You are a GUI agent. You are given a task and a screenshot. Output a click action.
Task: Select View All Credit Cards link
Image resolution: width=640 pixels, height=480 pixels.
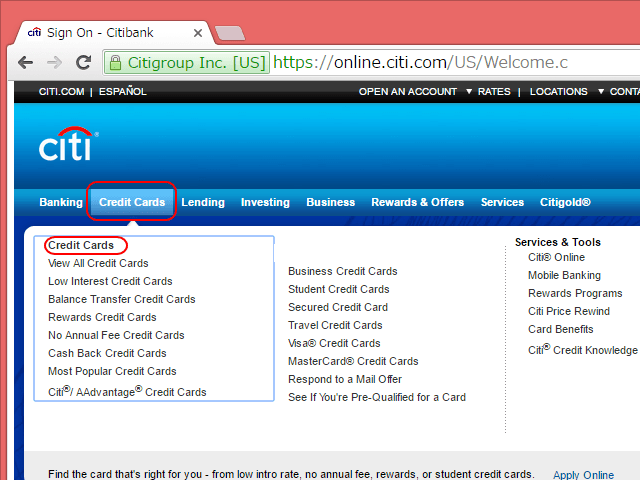98,263
